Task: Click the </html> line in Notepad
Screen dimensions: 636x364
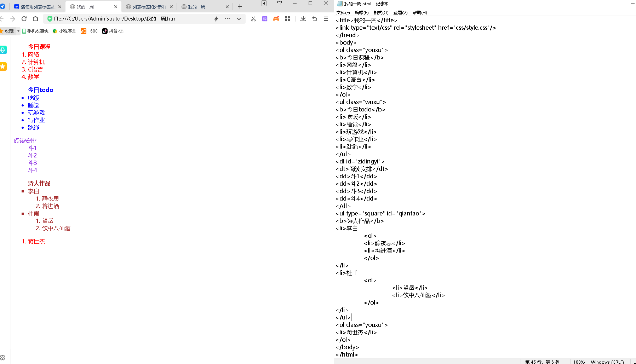Action: 347,354
